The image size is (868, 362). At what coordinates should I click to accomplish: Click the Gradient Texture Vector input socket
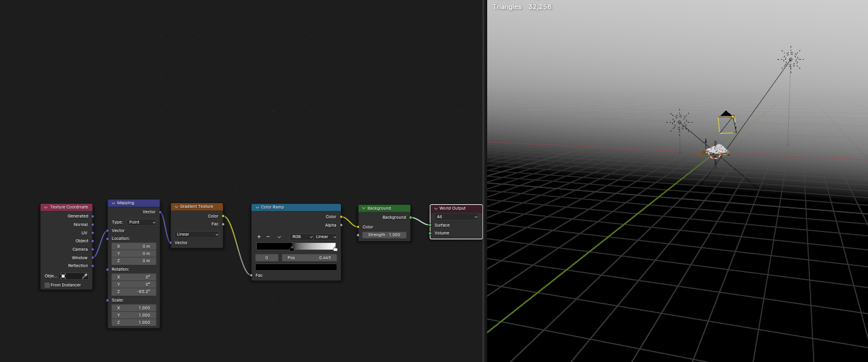[170, 242]
